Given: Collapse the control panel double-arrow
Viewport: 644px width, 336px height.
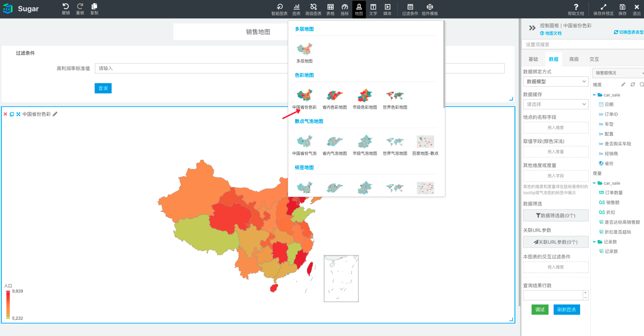Looking at the screenshot, I should (532, 28).
